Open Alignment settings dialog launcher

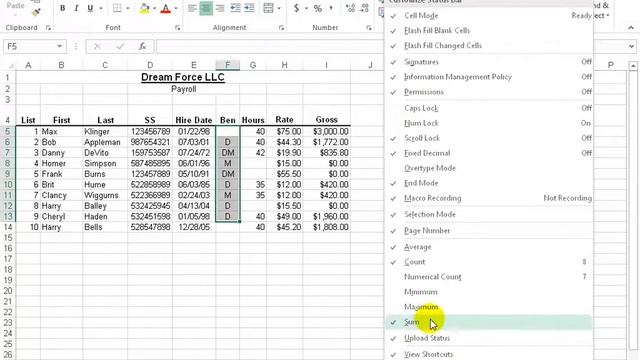281,28
